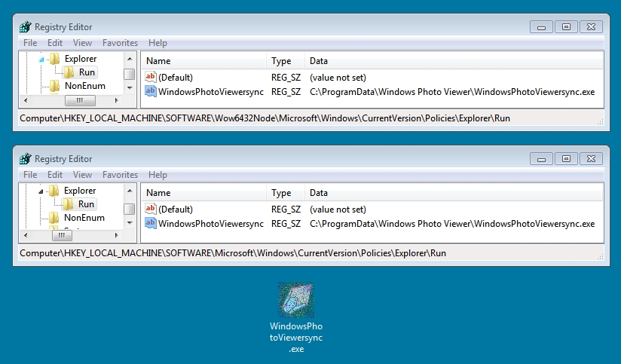The width and height of the screenshot is (621, 364).
Task: Open WindowsPhotoViewersync.exe desktop icon
Action: [296, 301]
